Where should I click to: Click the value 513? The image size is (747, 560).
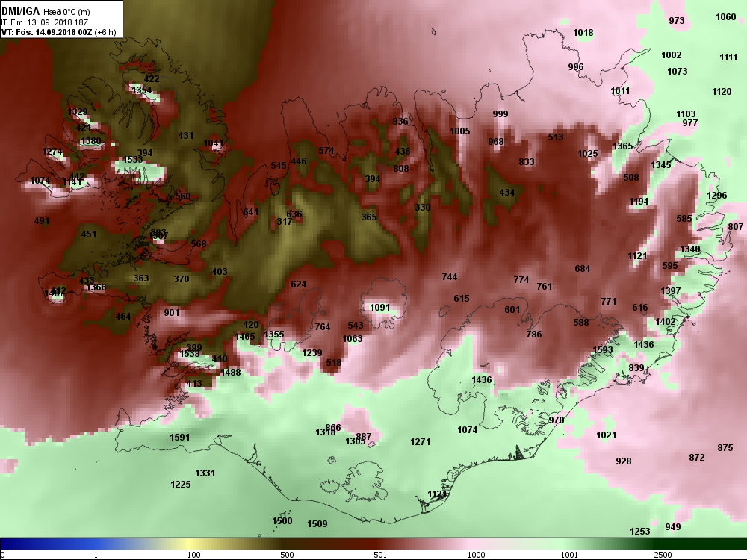[556, 137]
